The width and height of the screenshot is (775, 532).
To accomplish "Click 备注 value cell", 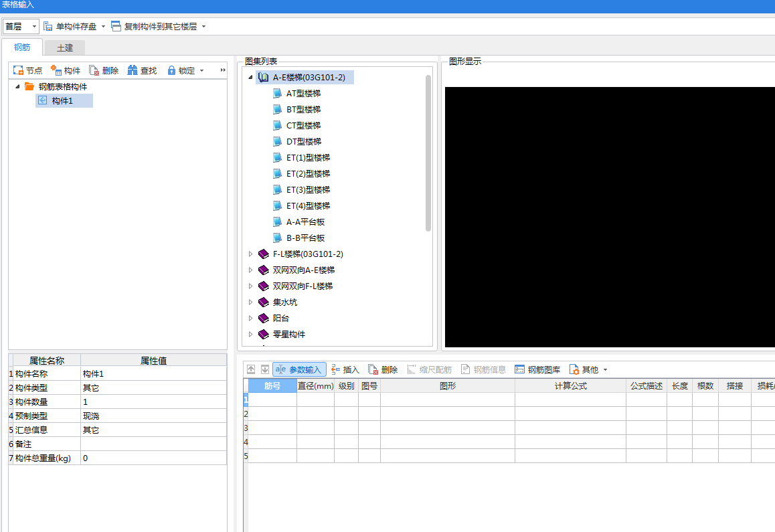I will tap(153, 444).
